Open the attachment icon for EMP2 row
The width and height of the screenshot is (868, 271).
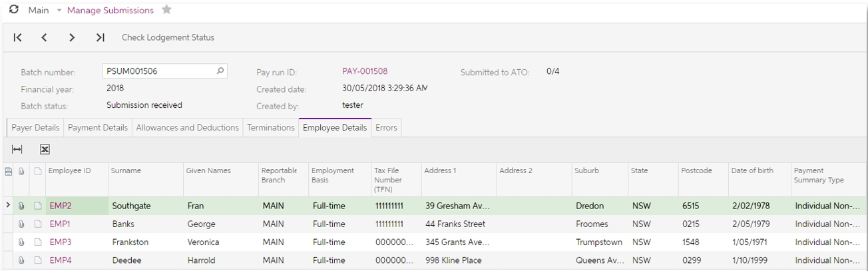pyautogui.click(x=21, y=206)
